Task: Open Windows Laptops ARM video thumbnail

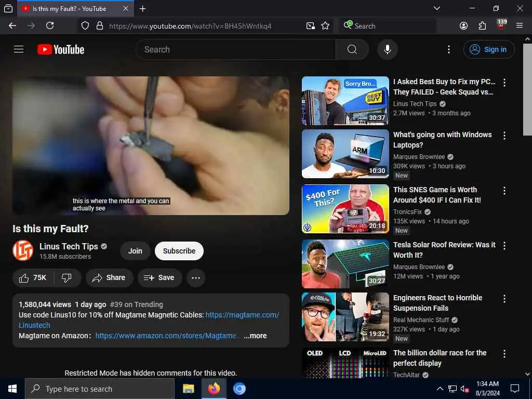Action: 345,154
